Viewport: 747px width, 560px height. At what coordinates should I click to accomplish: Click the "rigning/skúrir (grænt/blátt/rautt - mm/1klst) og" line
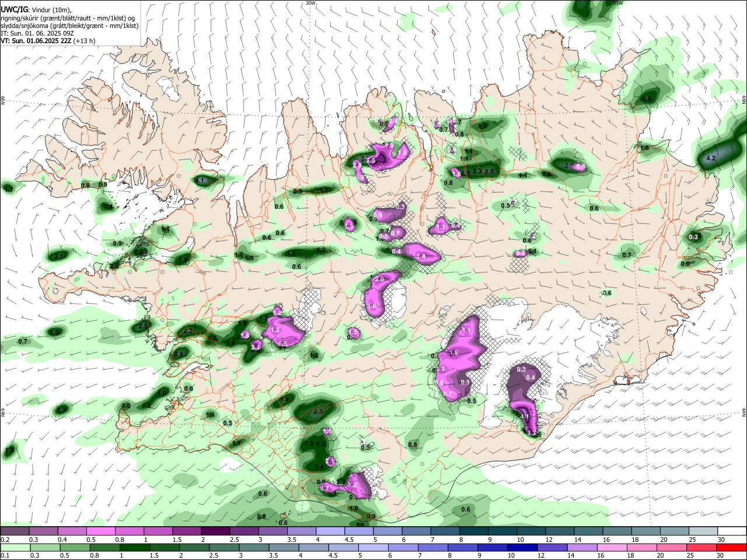point(68,18)
